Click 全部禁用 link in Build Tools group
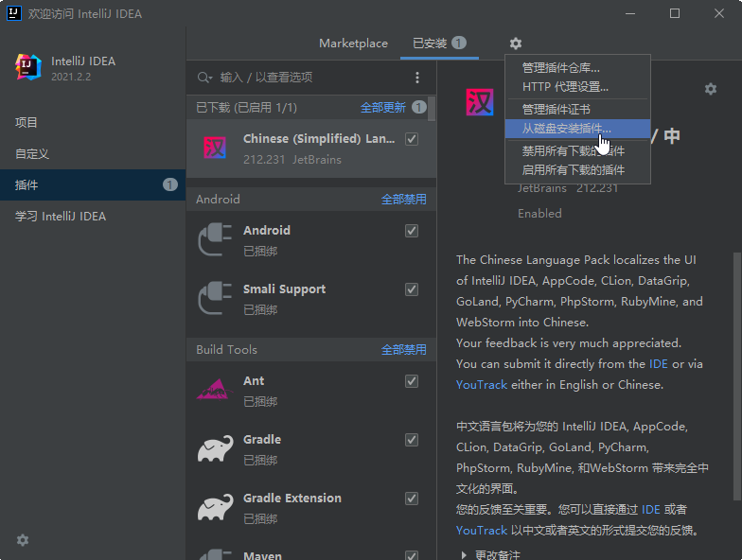742x560 pixels. pyautogui.click(x=403, y=350)
